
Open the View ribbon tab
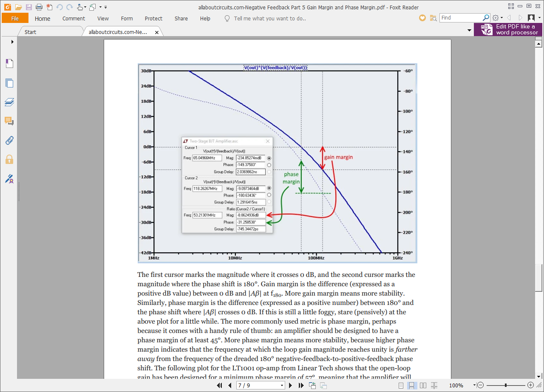coord(103,18)
